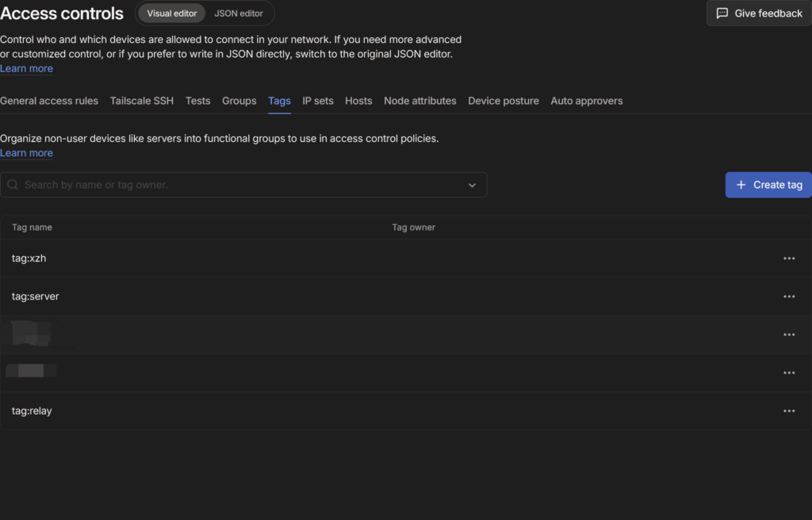Viewport: 812px width, 520px height.
Task: Open the more options menu for tag:relay
Action: point(788,411)
